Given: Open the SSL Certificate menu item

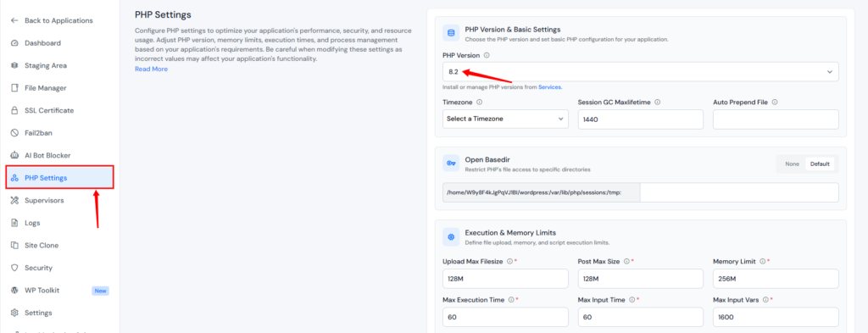Looking at the screenshot, I should [x=49, y=111].
